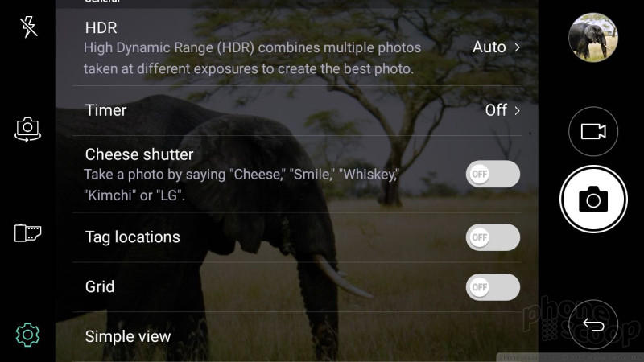Tap the Tag locations label

click(x=132, y=237)
